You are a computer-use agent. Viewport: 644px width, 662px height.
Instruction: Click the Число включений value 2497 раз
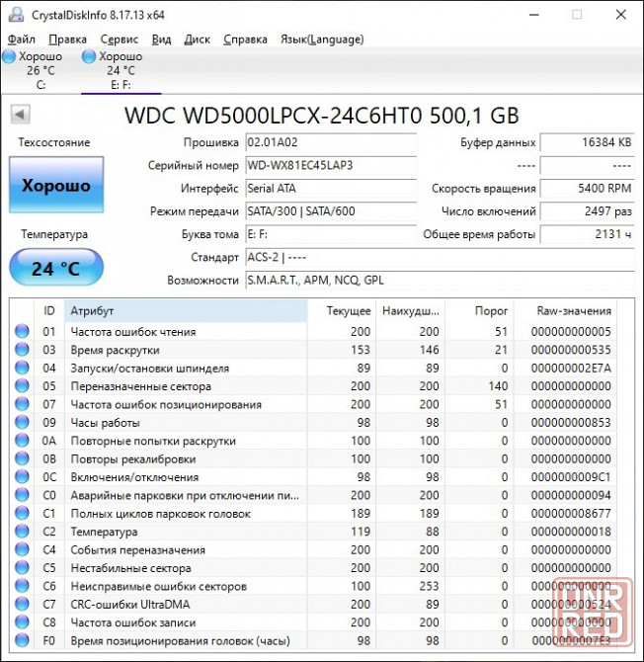(x=587, y=211)
